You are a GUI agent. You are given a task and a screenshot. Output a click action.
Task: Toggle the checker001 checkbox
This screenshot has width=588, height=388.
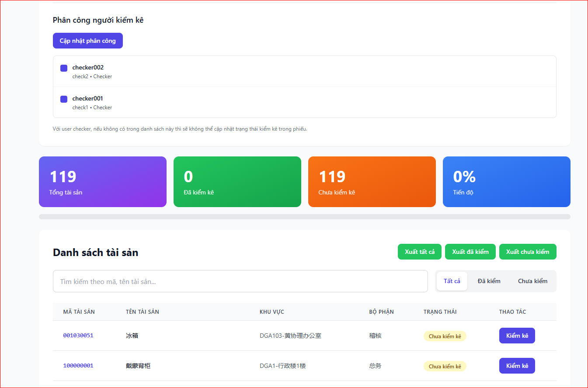[64, 99]
